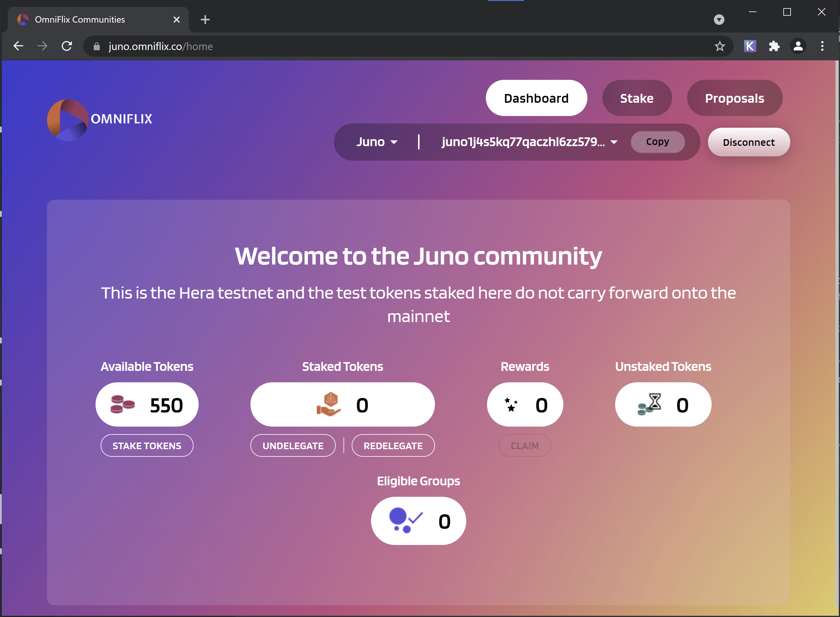Open a new browser tab

point(205,20)
